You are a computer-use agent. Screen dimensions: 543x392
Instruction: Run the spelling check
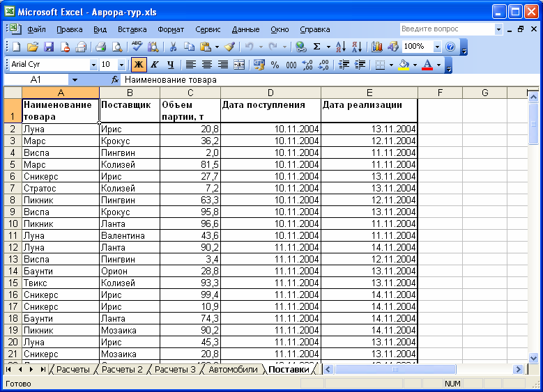coord(137,47)
